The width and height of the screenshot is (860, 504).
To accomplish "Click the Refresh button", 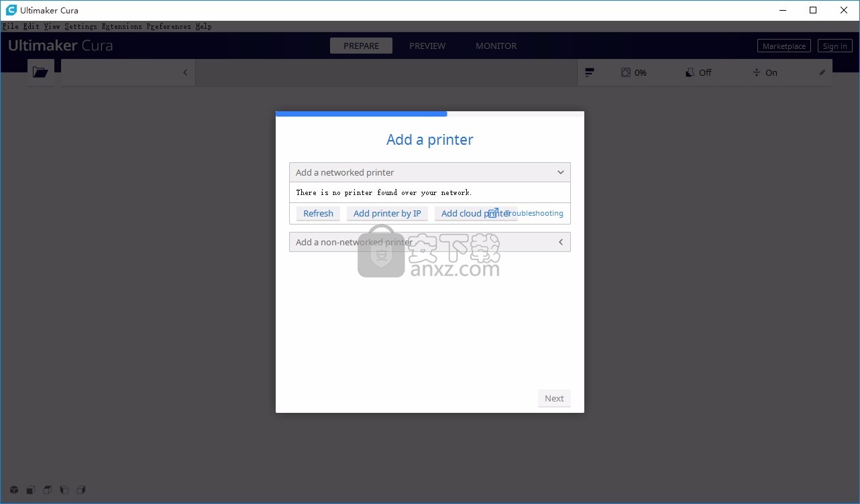I will point(318,213).
